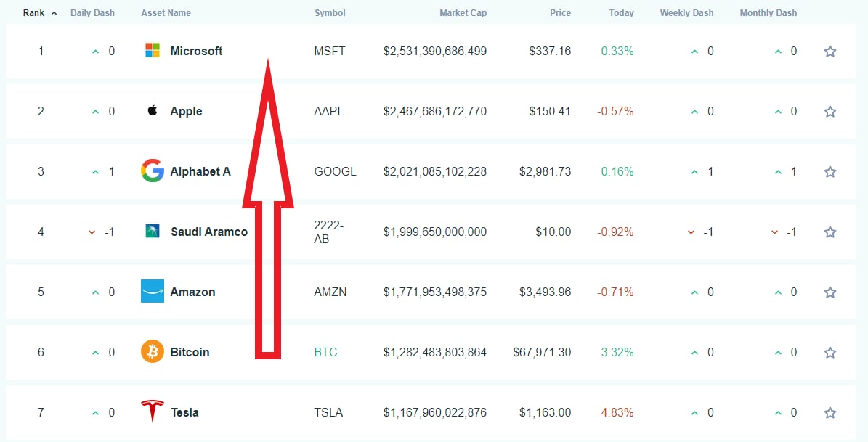Click the Rank sort arrow caret

coord(54,13)
